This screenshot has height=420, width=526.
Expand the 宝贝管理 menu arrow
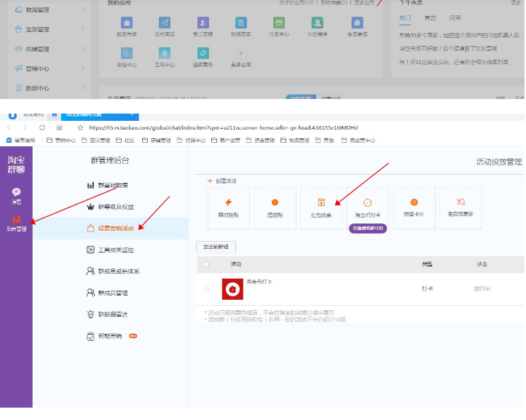pyautogui.click(x=83, y=29)
